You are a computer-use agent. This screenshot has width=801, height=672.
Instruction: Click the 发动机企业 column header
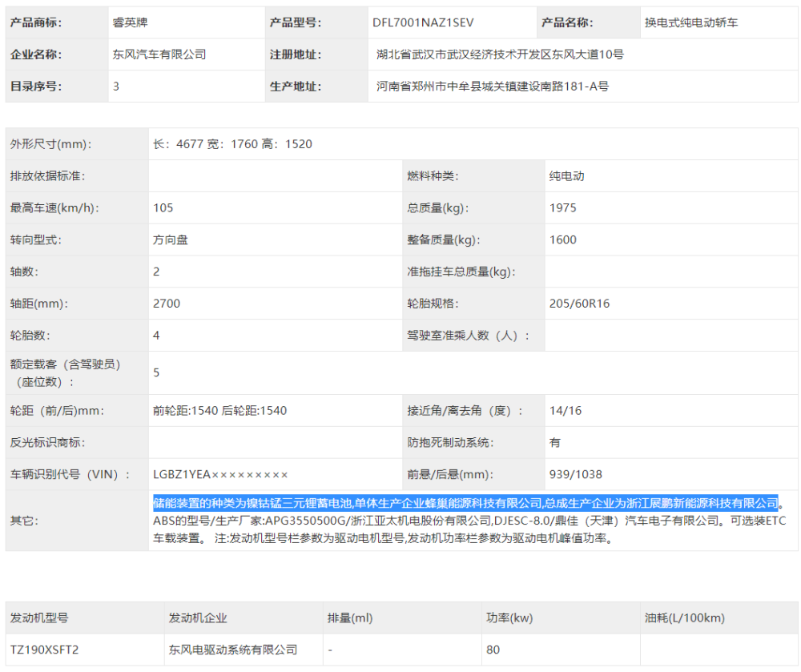coord(198,618)
